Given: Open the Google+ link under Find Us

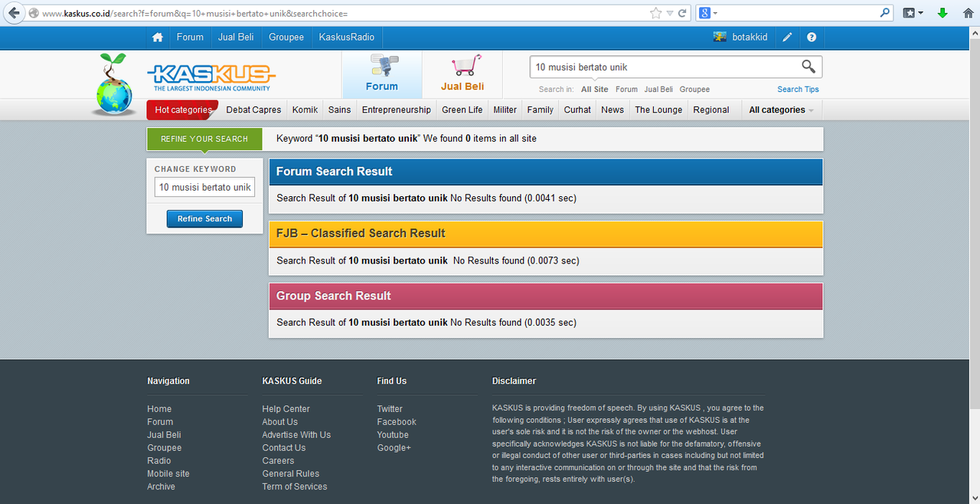Looking at the screenshot, I should click(394, 448).
